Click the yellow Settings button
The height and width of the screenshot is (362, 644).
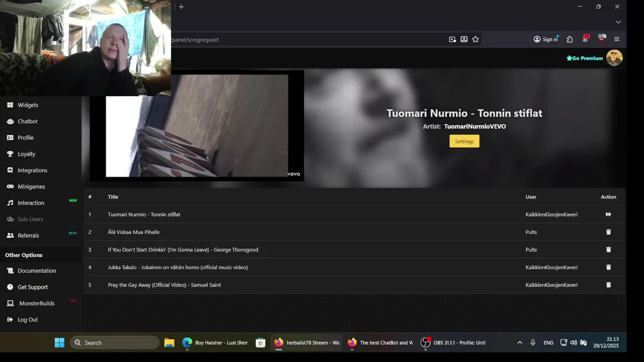(x=464, y=141)
